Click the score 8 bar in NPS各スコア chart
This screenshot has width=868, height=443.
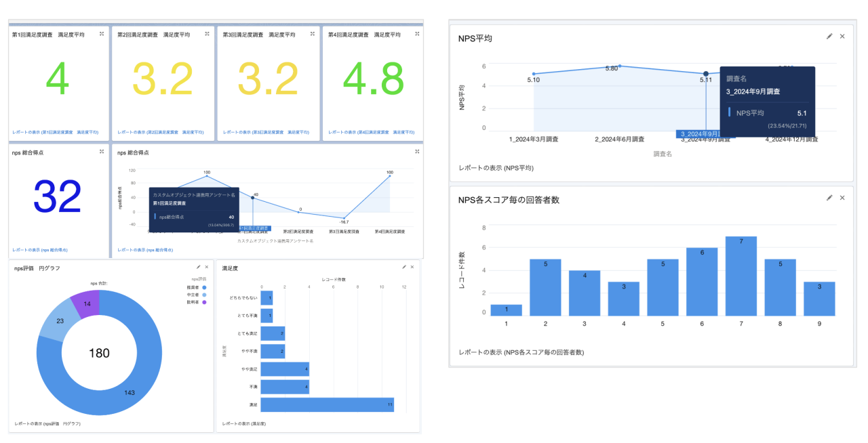[x=780, y=287]
